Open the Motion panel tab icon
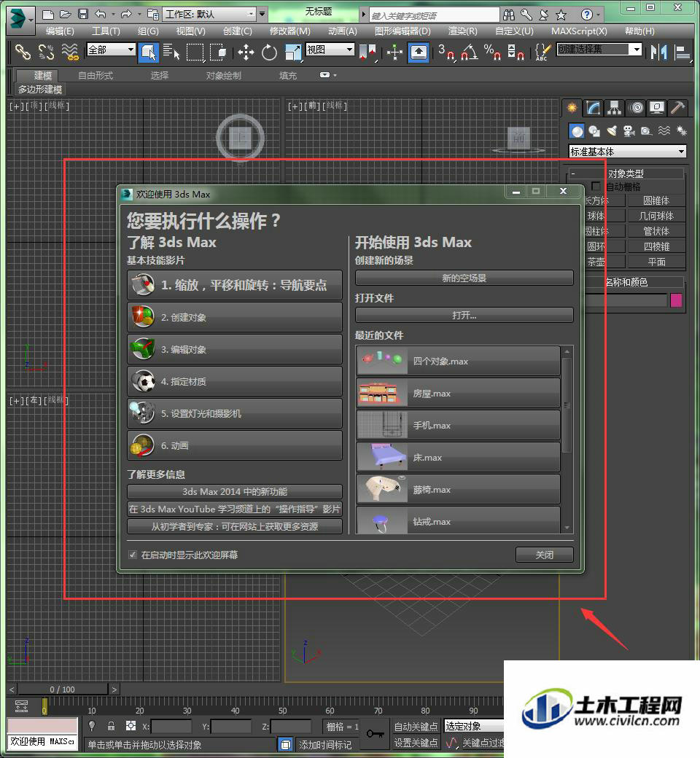 637,108
